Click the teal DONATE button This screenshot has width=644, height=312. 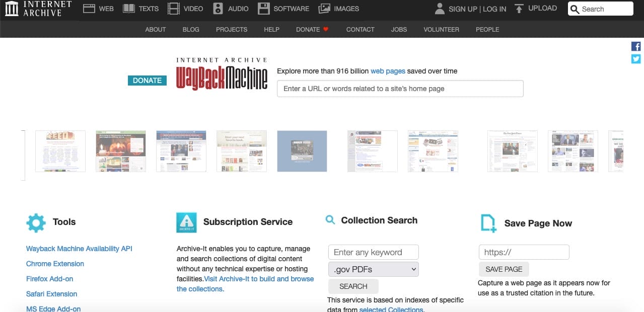point(147,80)
